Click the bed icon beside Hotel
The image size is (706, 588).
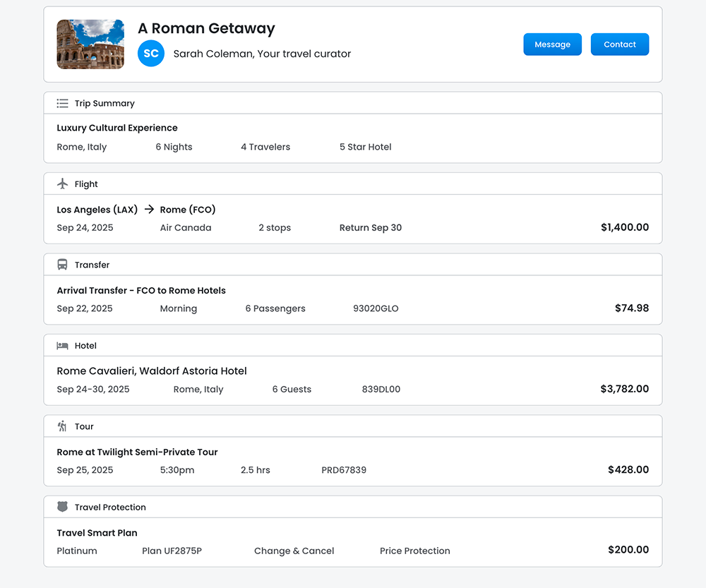point(62,346)
